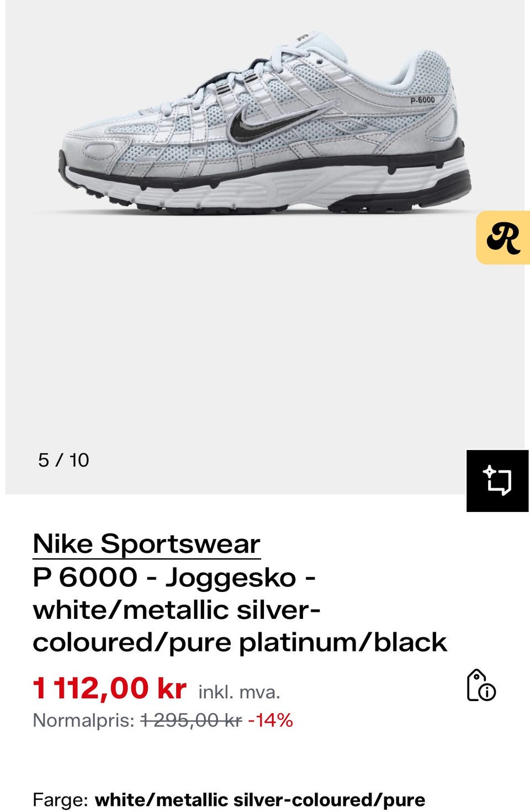Tap the red 1 112,00 kr price

click(109, 688)
